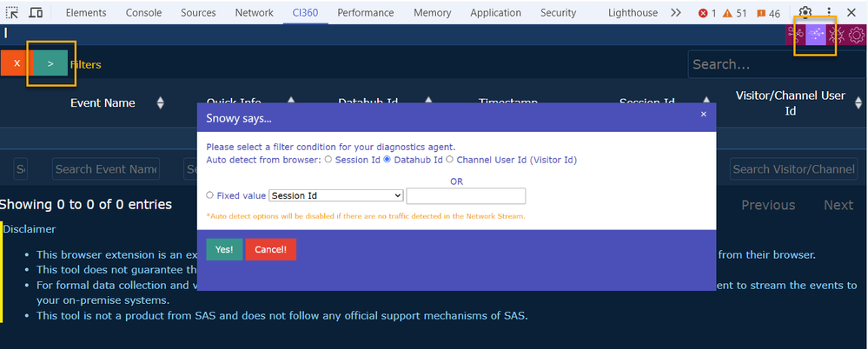Open the bug diagnostics icon
868x349 pixels.
tap(838, 35)
